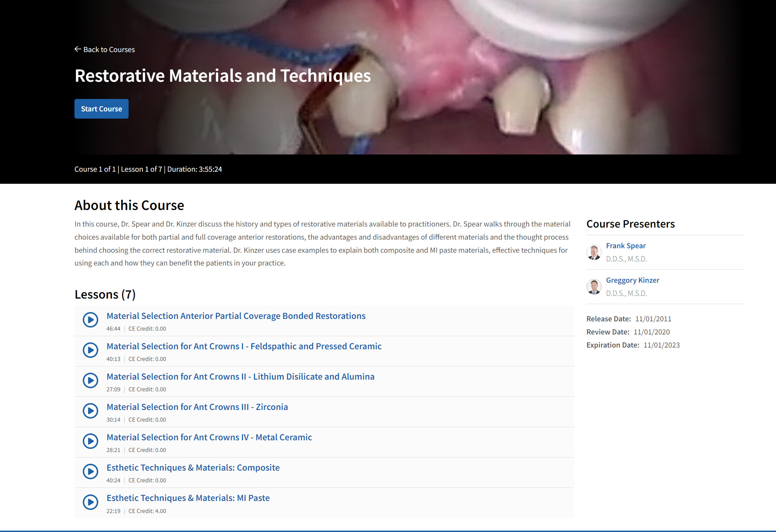This screenshot has width=776, height=532.
Task: Play the Feldspathic and Pressed Ceramic lesson icon
Action: click(x=91, y=350)
